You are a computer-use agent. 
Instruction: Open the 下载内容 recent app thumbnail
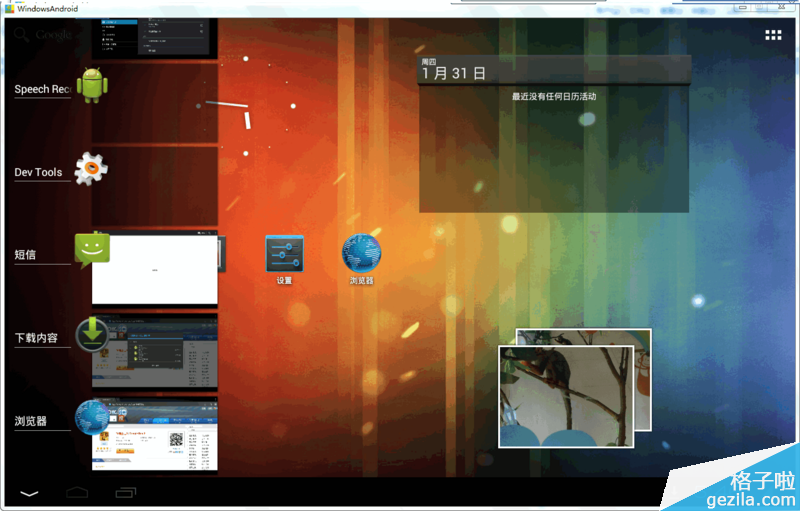point(155,352)
